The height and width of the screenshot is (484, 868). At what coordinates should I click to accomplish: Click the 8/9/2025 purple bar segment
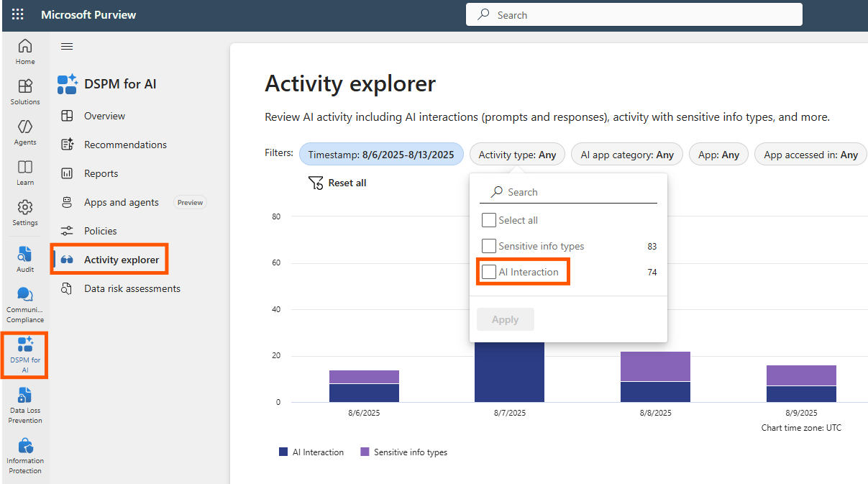[x=801, y=375]
